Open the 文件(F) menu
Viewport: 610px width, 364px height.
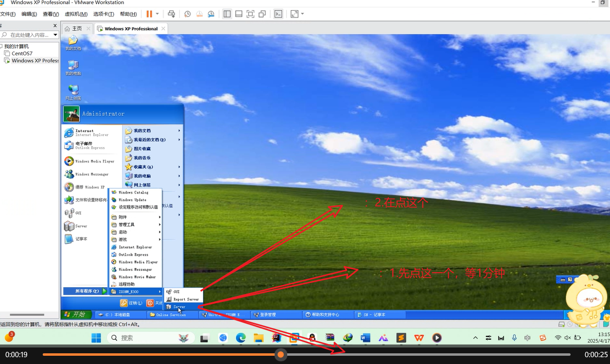7,14
